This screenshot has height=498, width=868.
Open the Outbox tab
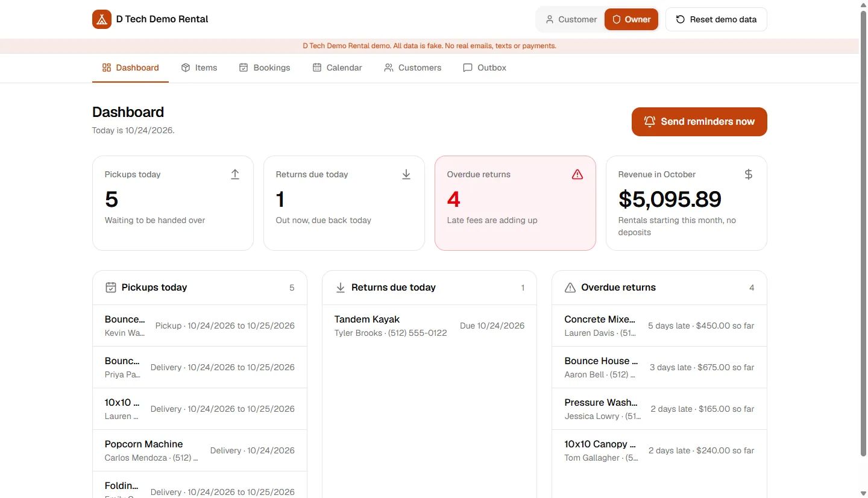[x=485, y=68]
